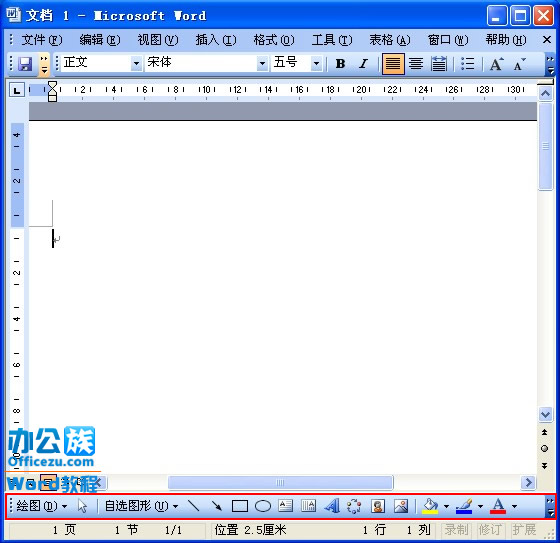
Task: Go to next page double-down arrow
Action: pos(545,465)
